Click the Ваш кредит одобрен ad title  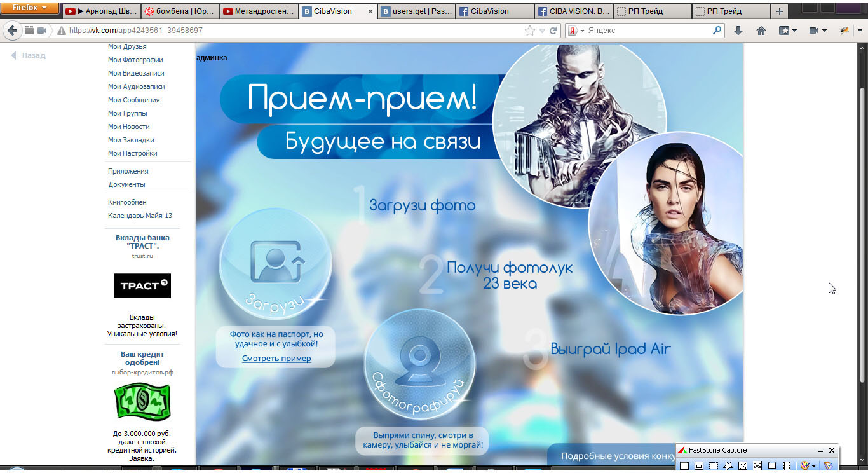(x=142, y=358)
